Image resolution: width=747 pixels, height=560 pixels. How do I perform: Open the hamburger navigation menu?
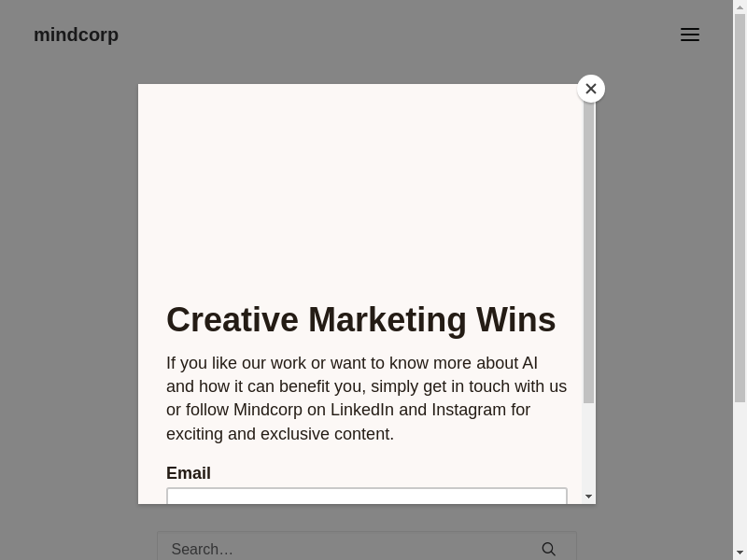pos(690,35)
